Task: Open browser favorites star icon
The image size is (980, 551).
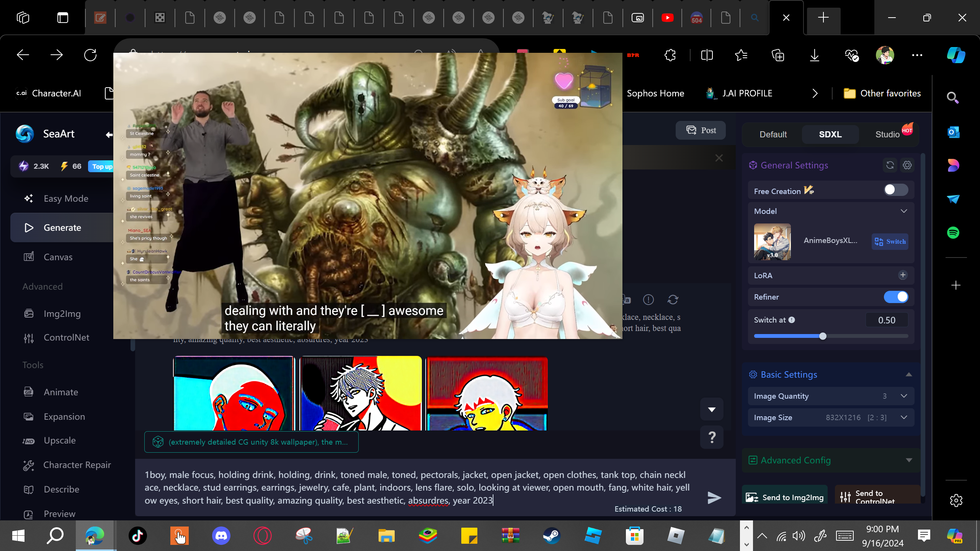Action: tap(741, 55)
